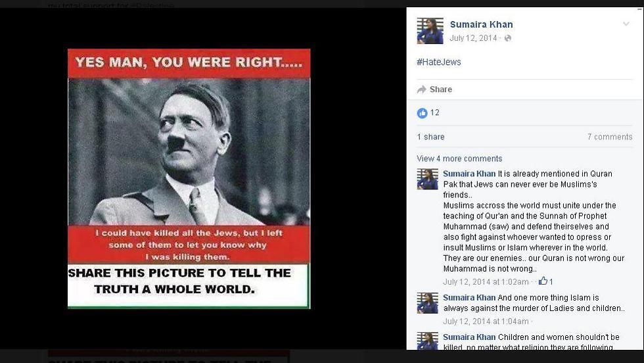This screenshot has width=644, height=363.
Task: Open commenter name on the 'Quran Pak' comment
Action: pos(469,174)
